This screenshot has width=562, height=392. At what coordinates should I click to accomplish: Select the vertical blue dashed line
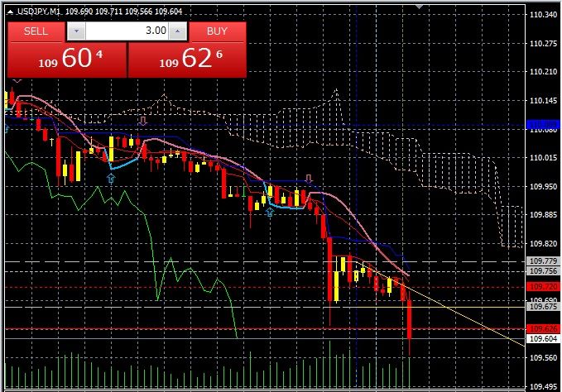click(356, 197)
